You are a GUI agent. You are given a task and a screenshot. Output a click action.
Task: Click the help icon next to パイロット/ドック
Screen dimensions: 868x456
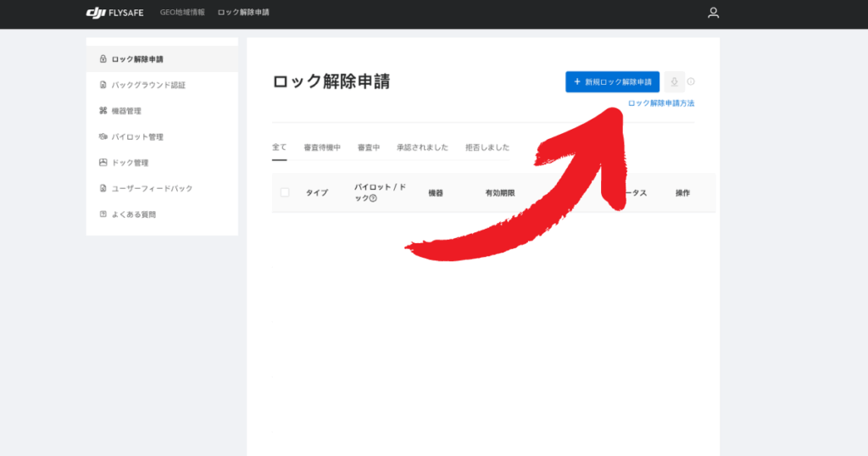(373, 198)
